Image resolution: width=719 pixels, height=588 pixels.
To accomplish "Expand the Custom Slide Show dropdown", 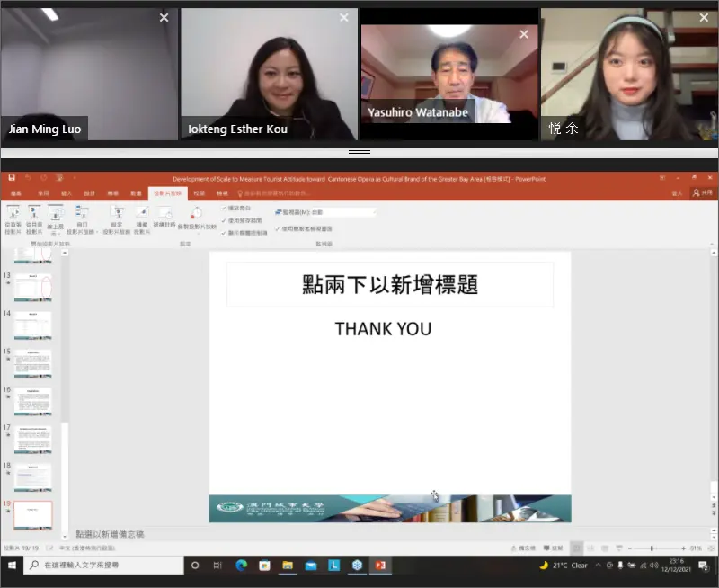I will (83, 229).
